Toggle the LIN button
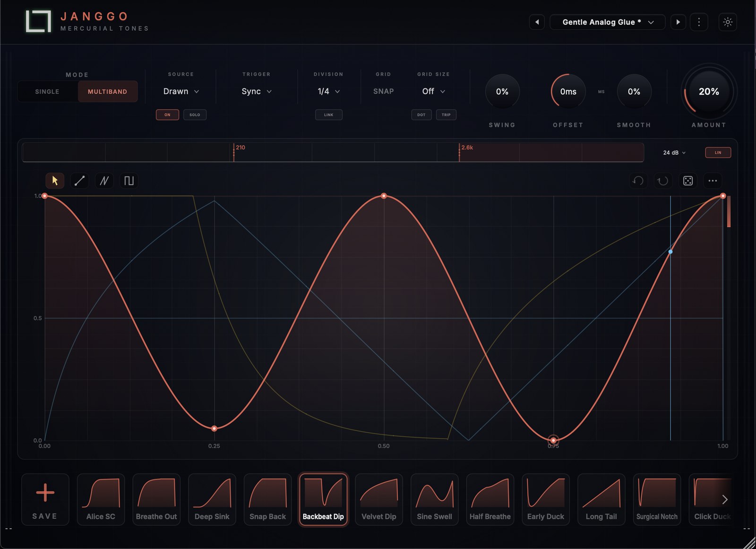The height and width of the screenshot is (549, 756). [718, 152]
